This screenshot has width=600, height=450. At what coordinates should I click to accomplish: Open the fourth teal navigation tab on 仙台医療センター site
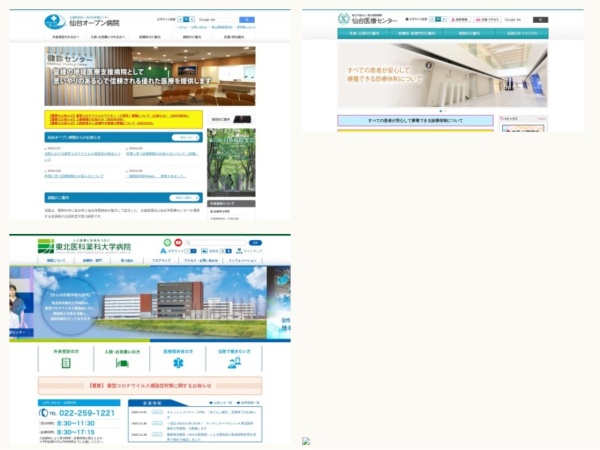(x=522, y=34)
